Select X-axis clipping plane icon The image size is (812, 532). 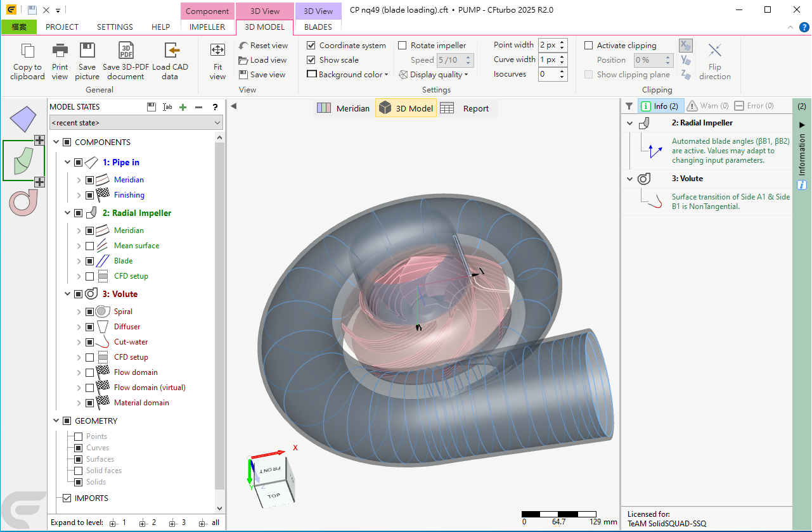click(x=685, y=46)
